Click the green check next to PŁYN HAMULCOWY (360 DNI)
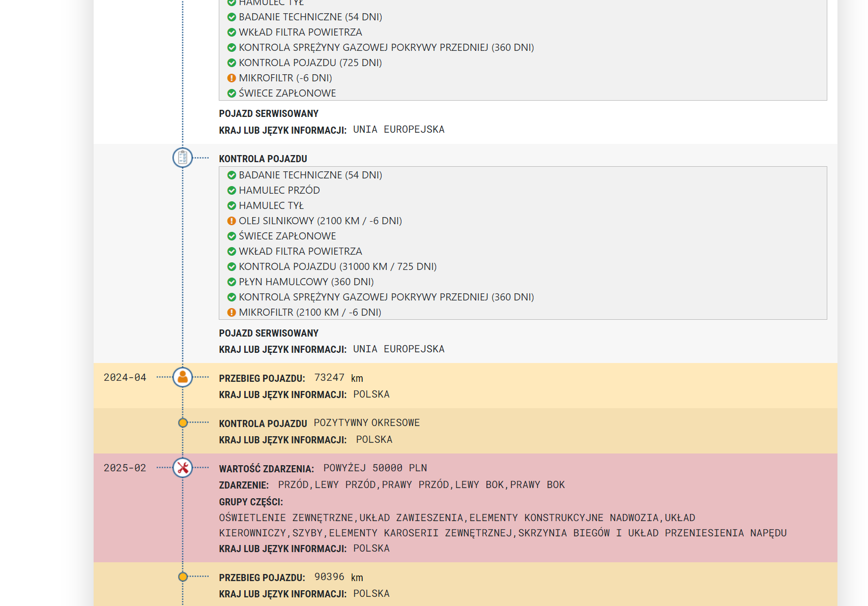Image resolution: width=868 pixels, height=606 pixels. 232,282
